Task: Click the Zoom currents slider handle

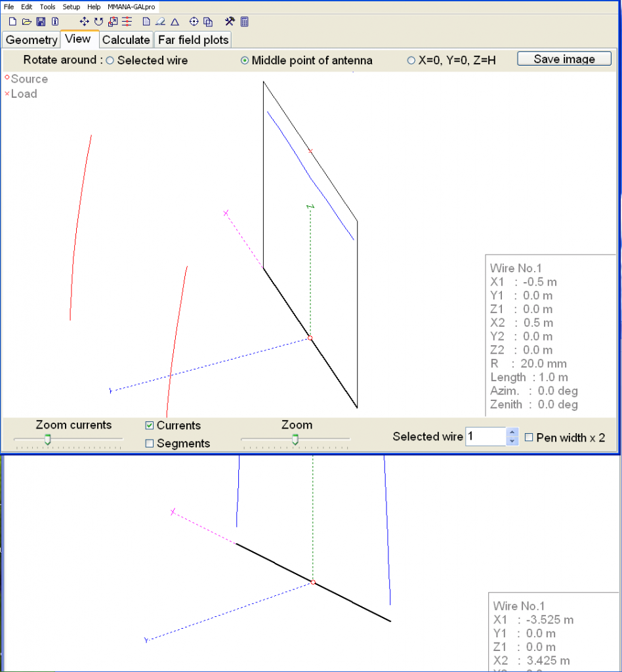Action: pyautogui.click(x=47, y=439)
